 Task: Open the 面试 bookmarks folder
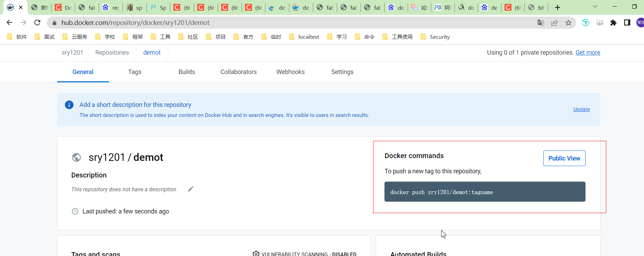tap(45, 37)
